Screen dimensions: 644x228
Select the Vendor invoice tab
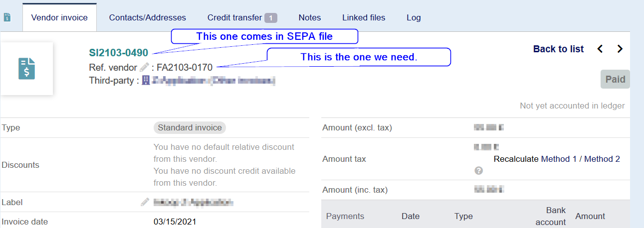(x=59, y=17)
